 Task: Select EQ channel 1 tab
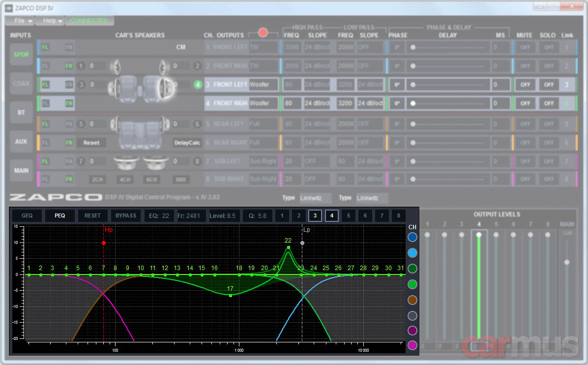[282, 215]
